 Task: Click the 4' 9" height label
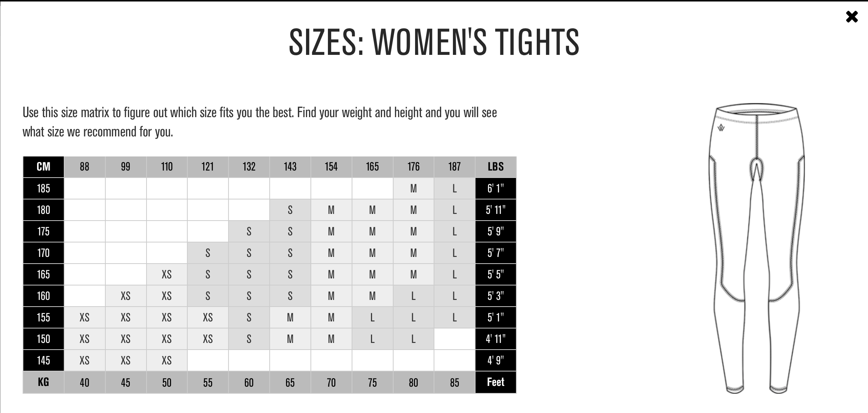click(x=496, y=360)
